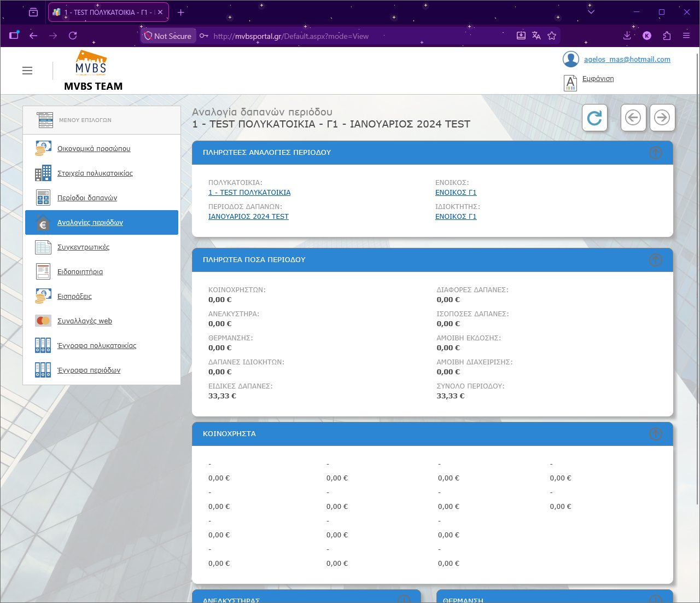The width and height of the screenshot is (700, 603).
Task: Open ΙΑΝΟΥΑΡΙΟΣ 2024 TEST period link
Action: coord(248,216)
